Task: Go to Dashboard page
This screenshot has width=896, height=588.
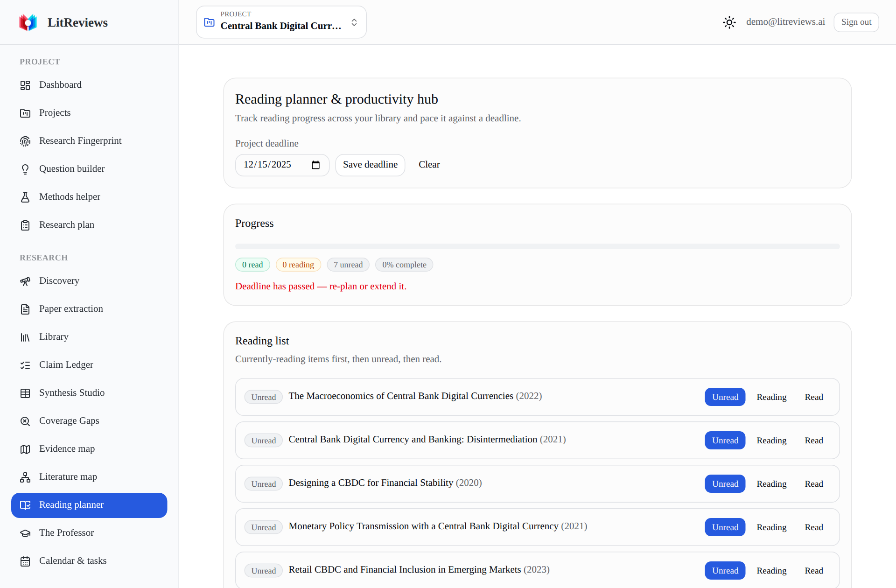Action: click(89, 85)
